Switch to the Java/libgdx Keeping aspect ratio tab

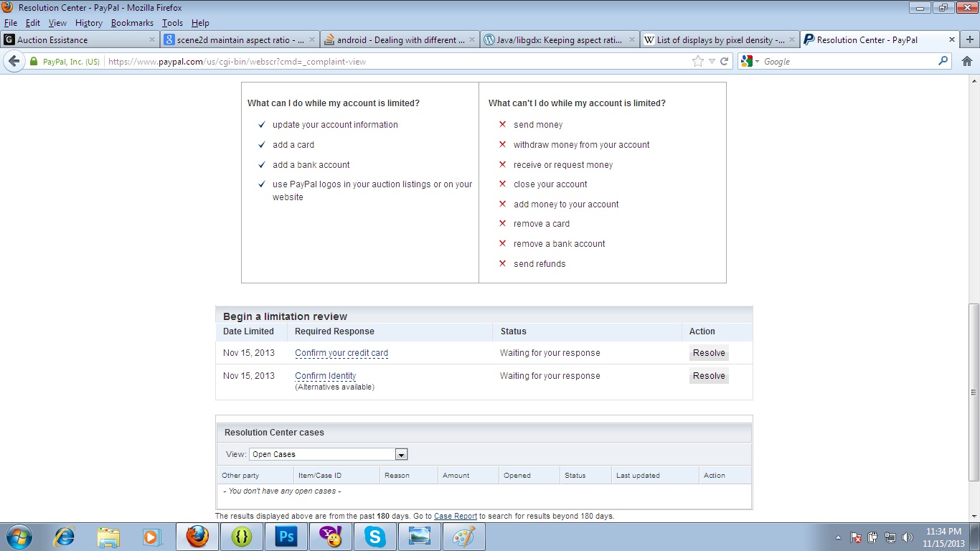560,40
